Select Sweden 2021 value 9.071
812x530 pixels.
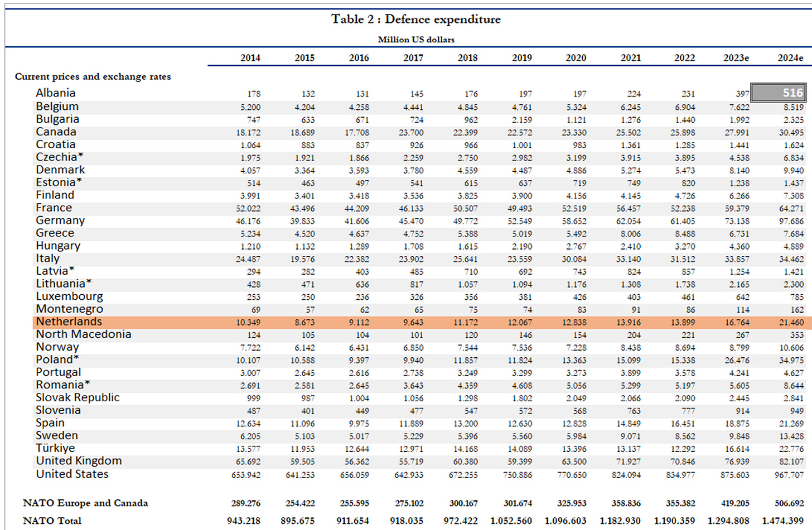630,436
